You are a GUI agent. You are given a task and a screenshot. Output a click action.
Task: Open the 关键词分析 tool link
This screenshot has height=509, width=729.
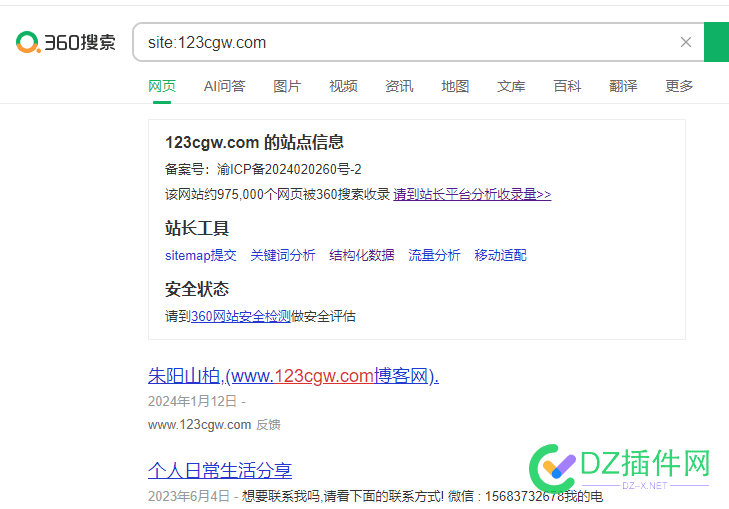click(x=283, y=255)
